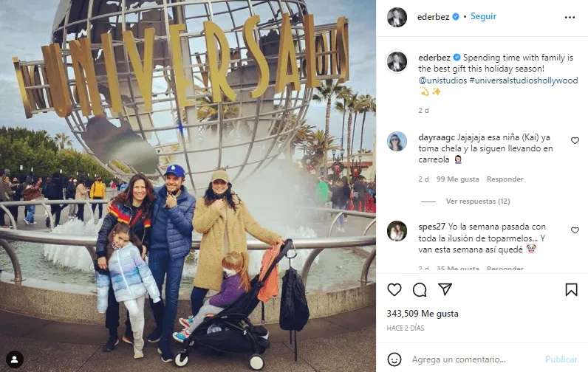
Task: Open the comment speech bubble icon
Action: point(420,289)
